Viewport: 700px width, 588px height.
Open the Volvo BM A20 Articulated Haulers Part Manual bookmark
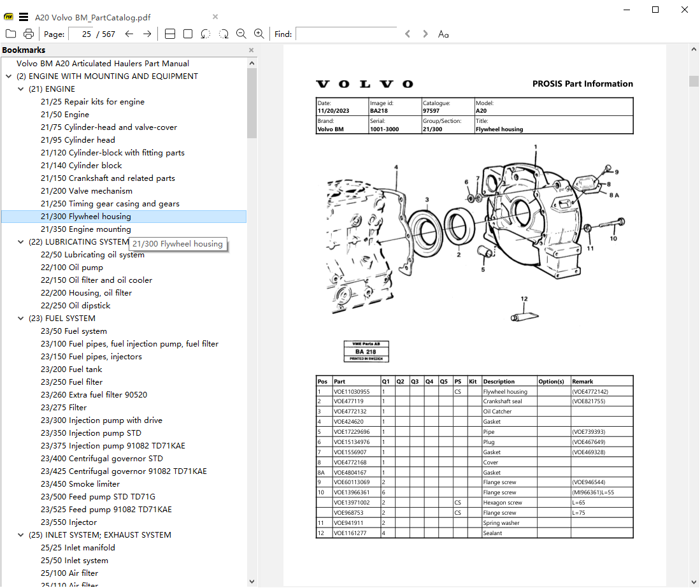(103, 64)
